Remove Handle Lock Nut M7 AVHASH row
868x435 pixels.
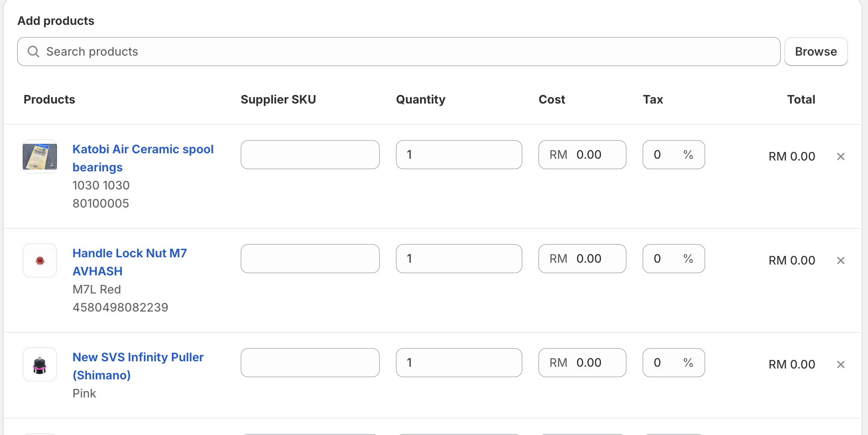pos(840,260)
